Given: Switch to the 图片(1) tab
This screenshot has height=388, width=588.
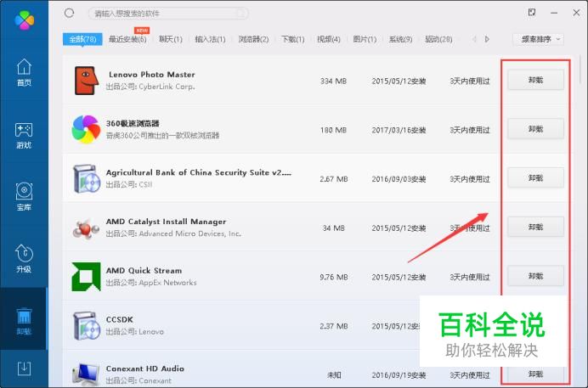Looking at the screenshot, I should click(365, 39).
